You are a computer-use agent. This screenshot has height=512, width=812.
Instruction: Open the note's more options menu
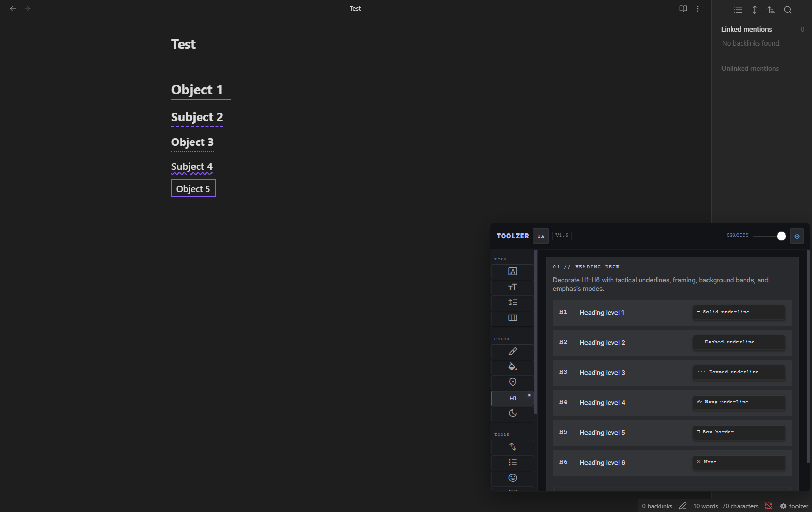698,9
